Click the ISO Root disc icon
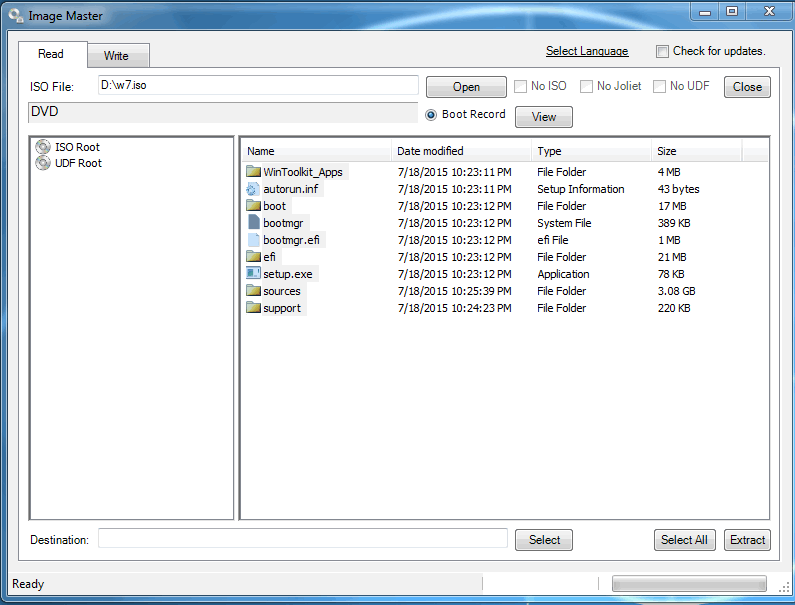Viewport: 795px width, 605px height. [x=43, y=147]
